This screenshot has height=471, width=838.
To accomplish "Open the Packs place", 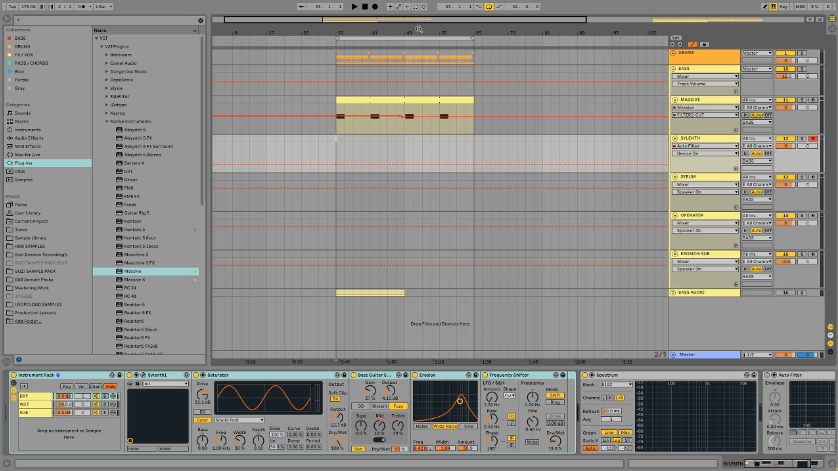I will click(20, 204).
